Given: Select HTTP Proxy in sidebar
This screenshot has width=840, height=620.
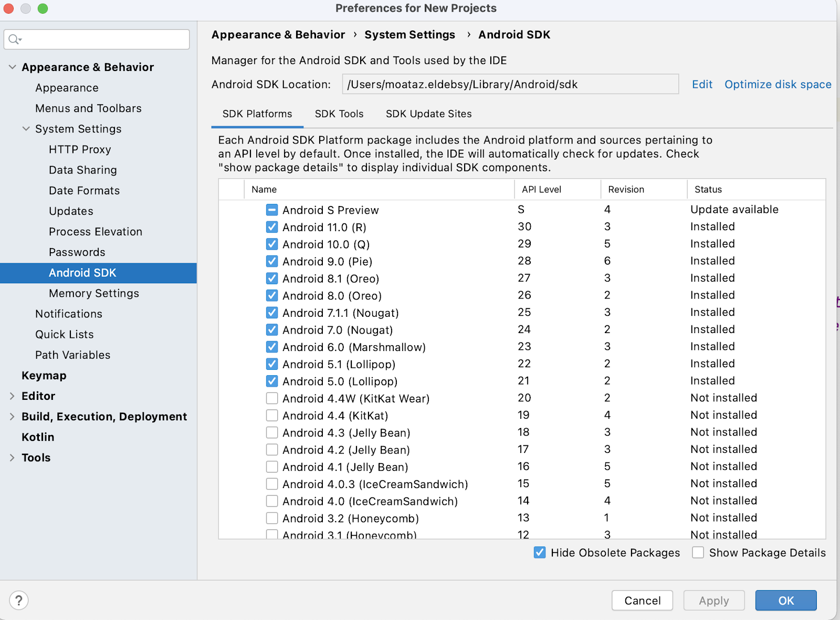Looking at the screenshot, I should (x=80, y=149).
